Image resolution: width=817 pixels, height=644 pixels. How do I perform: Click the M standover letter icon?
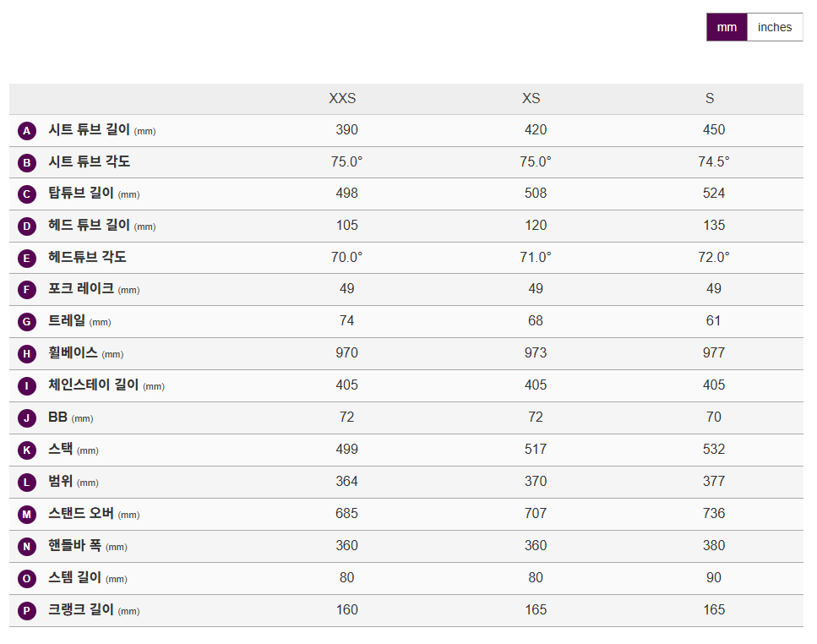point(27,514)
